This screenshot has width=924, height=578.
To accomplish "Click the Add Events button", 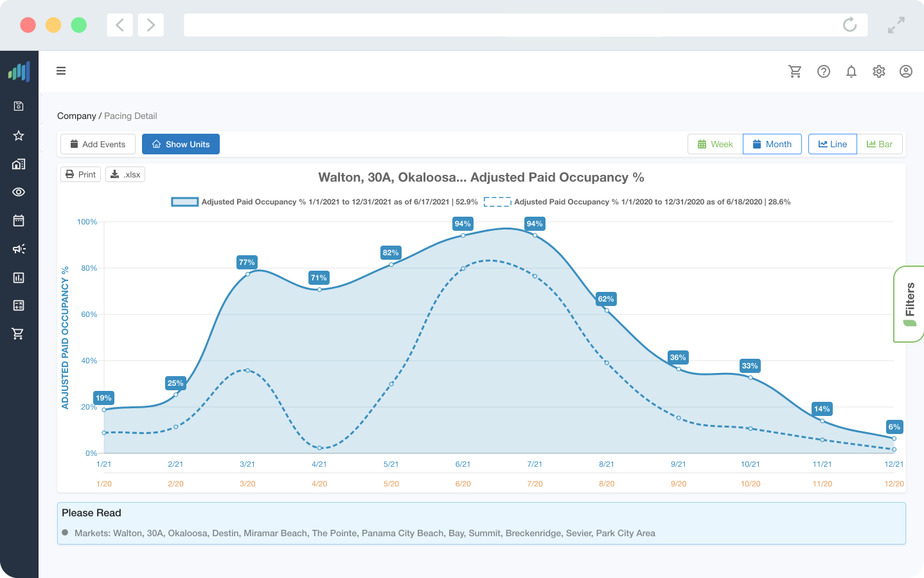I will [98, 144].
